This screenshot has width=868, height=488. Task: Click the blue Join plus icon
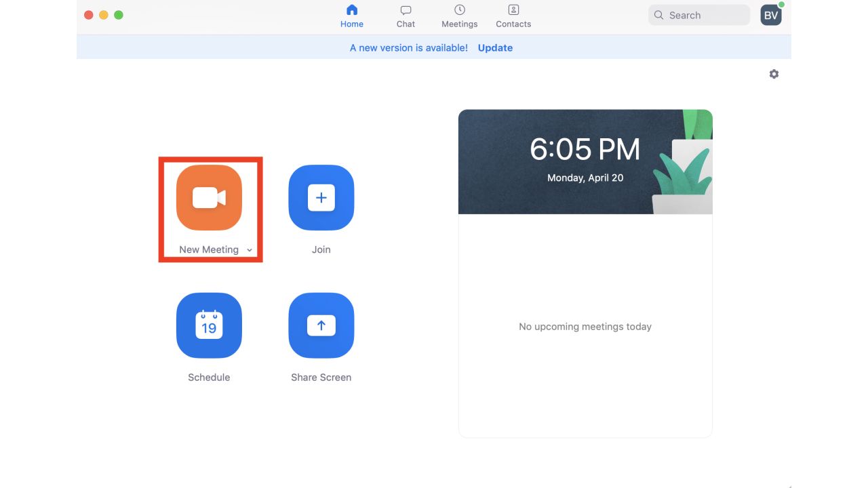pyautogui.click(x=321, y=198)
